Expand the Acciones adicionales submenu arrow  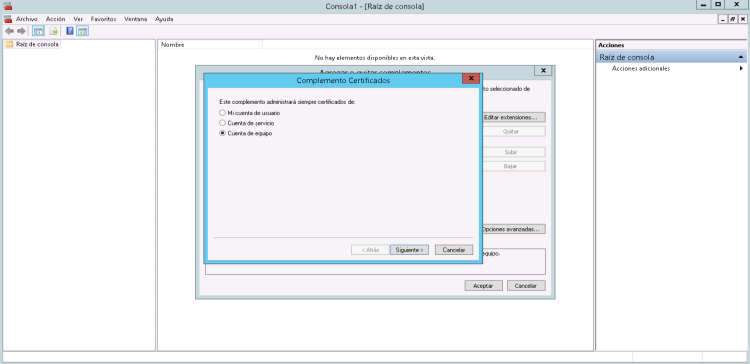(741, 68)
